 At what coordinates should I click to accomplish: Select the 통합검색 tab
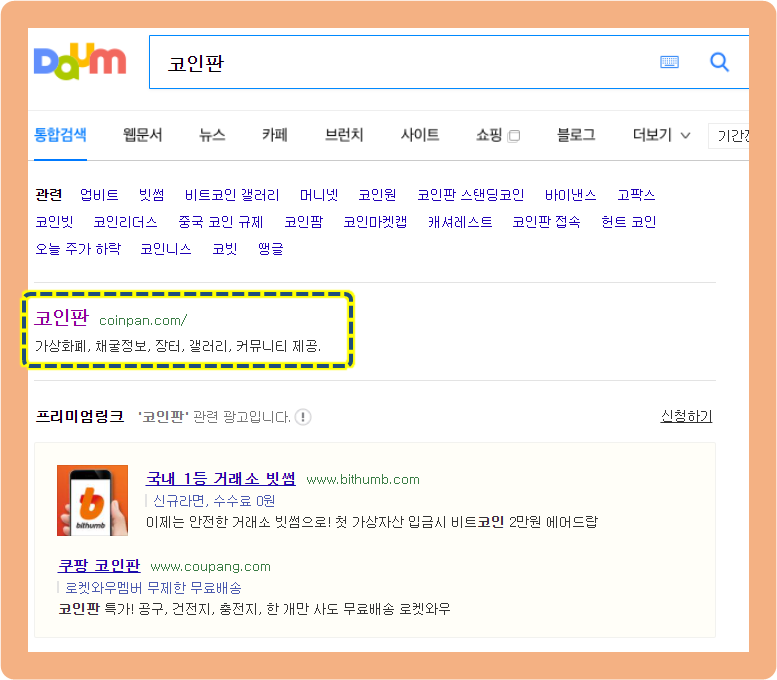[60, 135]
